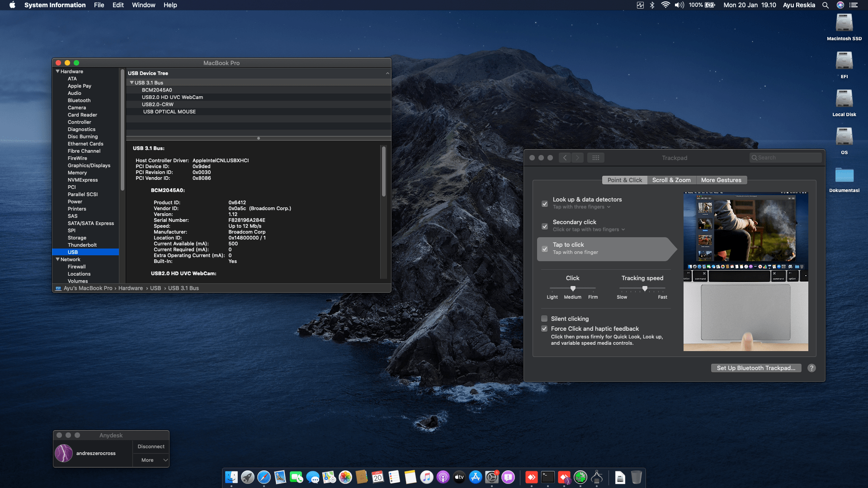Switch to the Scroll & Zoom tab

point(671,180)
